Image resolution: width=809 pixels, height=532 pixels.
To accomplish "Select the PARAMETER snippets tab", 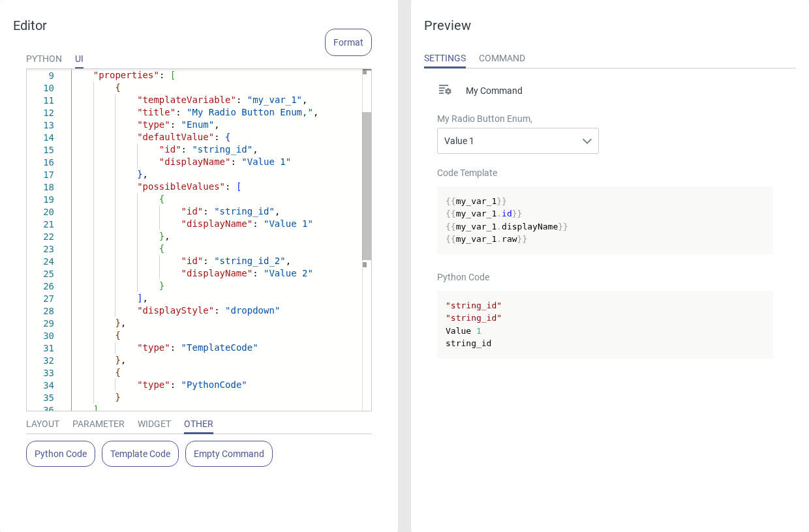I will (x=99, y=424).
